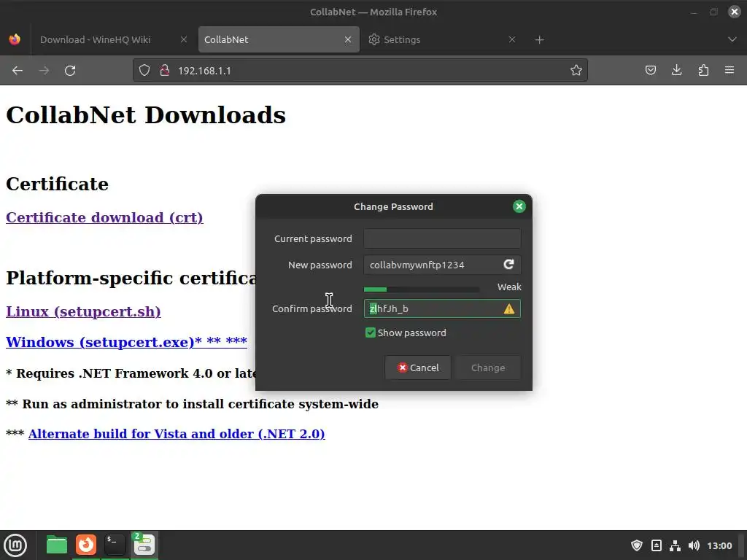This screenshot has height=560, width=747.
Task: Open the notes tray icon
Action: pyautogui.click(x=656, y=545)
